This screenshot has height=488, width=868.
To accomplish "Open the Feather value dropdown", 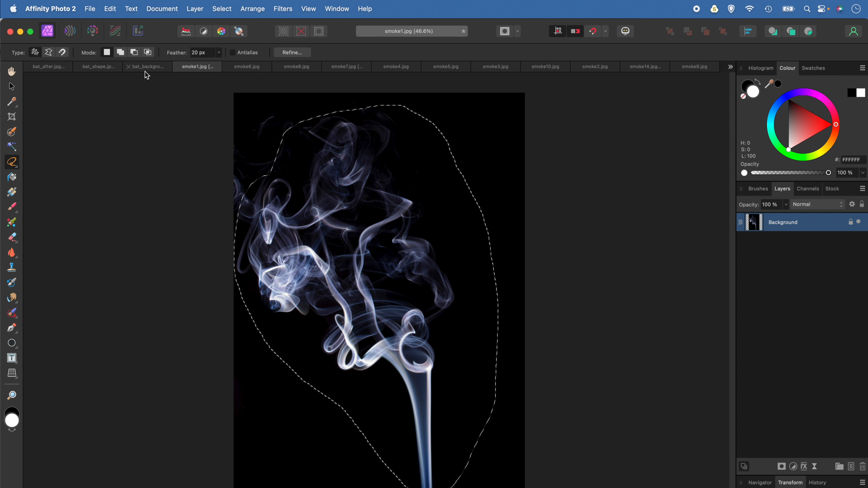I will (x=219, y=52).
